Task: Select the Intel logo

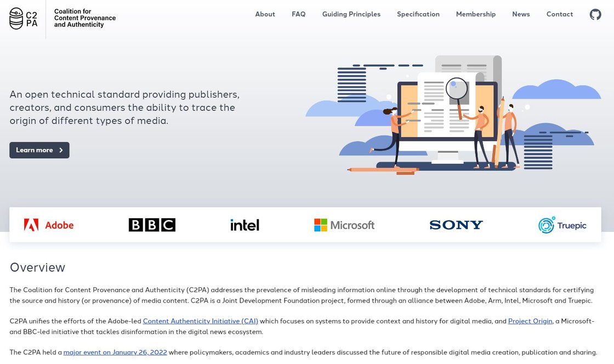Action: [x=245, y=225]
